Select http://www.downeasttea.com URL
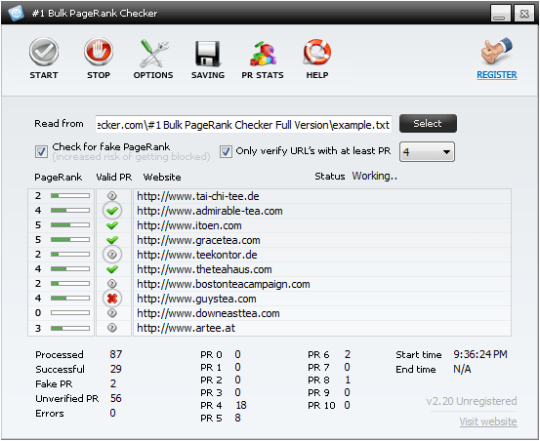 (208, 313)
